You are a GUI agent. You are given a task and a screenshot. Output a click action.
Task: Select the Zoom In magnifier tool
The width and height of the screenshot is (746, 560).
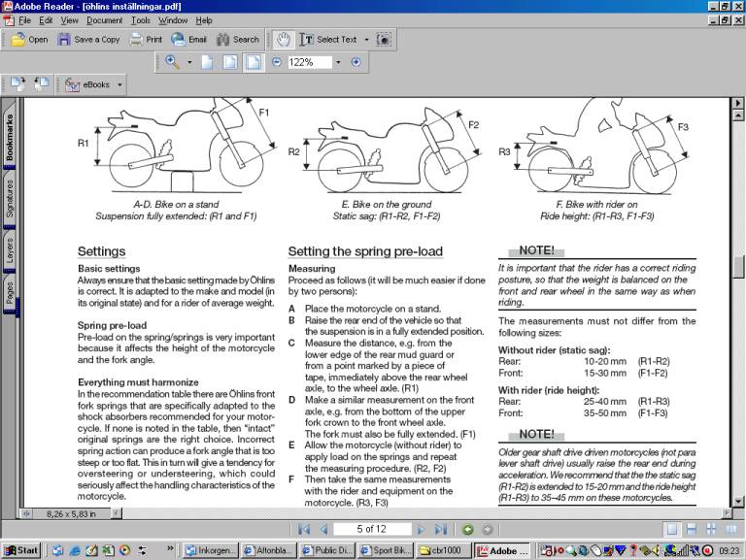pyautogui.click(x=172, y=62)
